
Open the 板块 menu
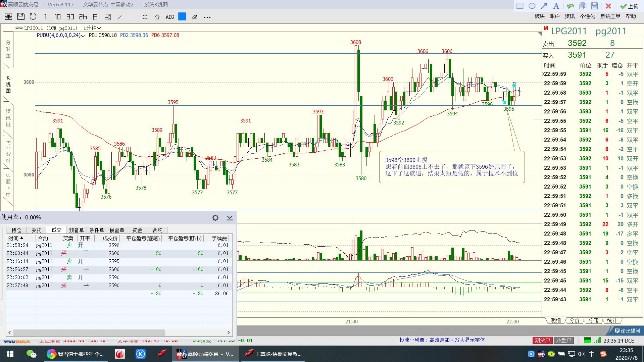(540, 16)
